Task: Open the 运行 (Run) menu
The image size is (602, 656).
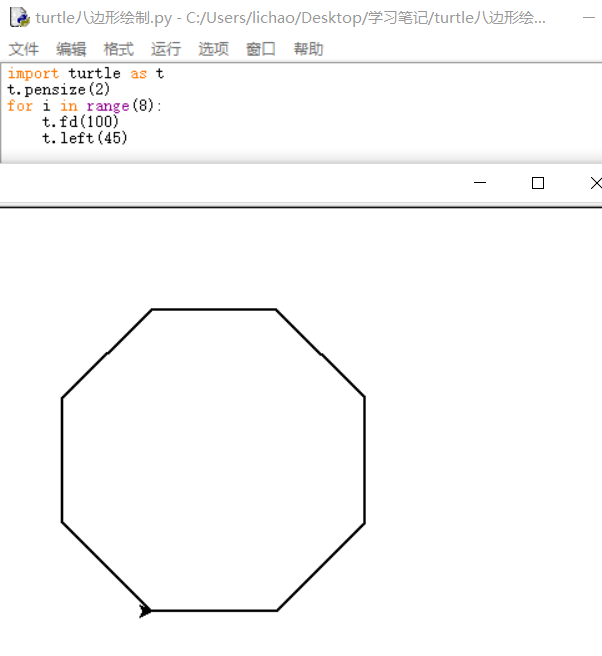Action: coord(166,49)
